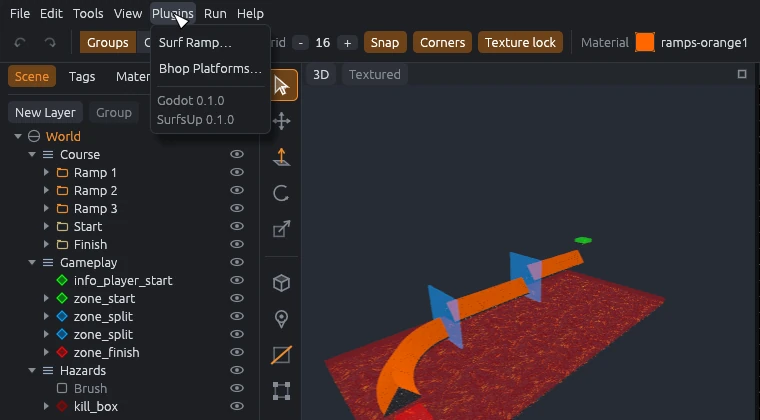This screenshot has height=420, width=760.
Task: Click the Ramp 3 folder icon
Action: click(x=62, y=208)
